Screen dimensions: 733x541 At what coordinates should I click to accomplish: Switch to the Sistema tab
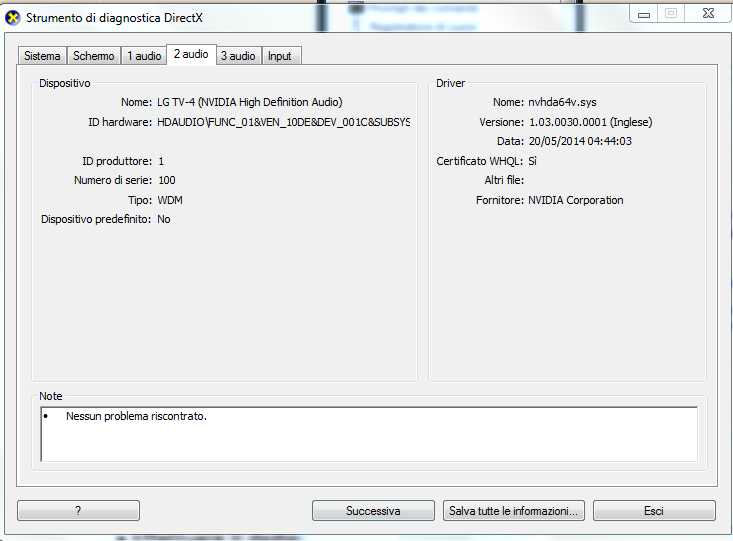[42, 56]
